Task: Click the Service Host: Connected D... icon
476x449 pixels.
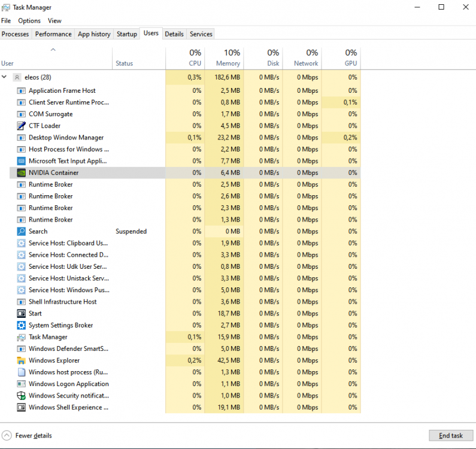Action: [21, 254]
